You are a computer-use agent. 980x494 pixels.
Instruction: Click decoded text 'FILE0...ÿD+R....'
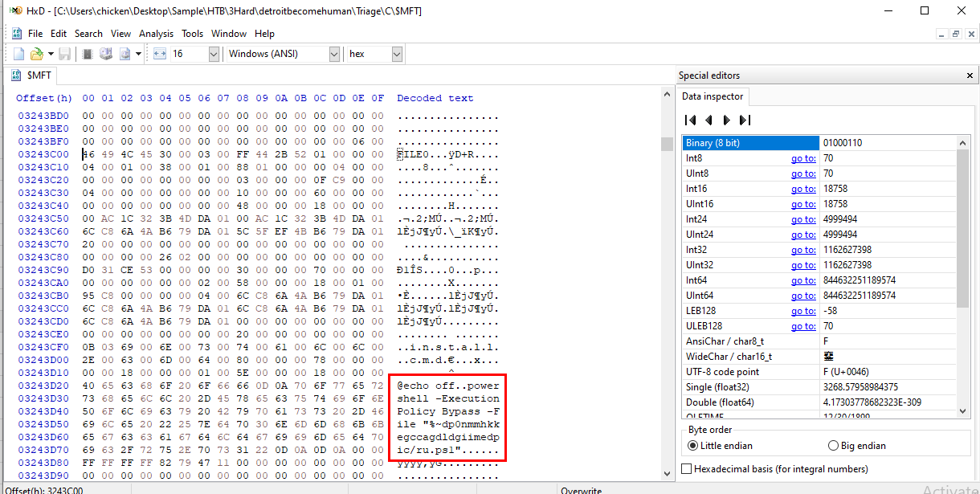(x=448, y=153)
